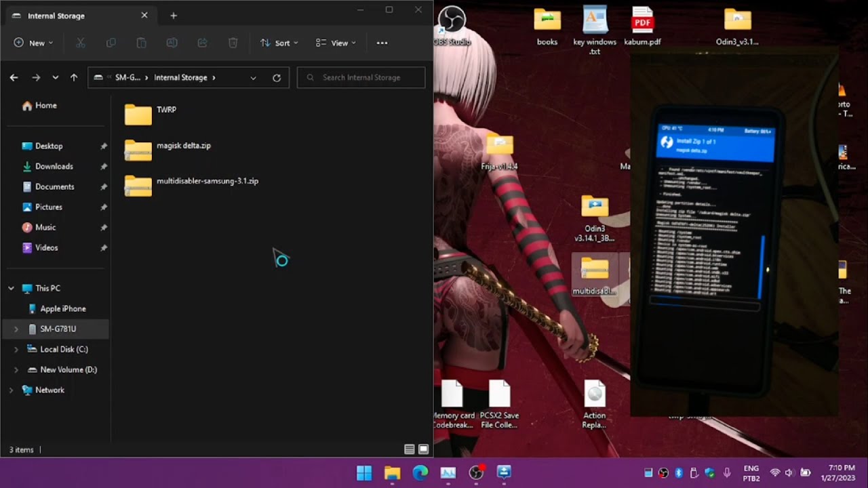Click the Share icon in Explorer toolbar
This screenshot has width=868, height=488.
(x=202, y=43)
